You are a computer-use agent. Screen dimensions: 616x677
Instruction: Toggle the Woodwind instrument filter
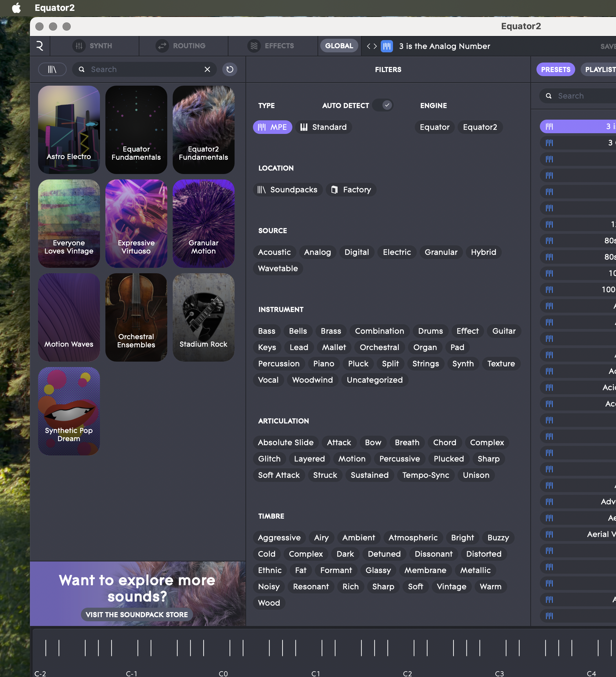coord(312,380)
